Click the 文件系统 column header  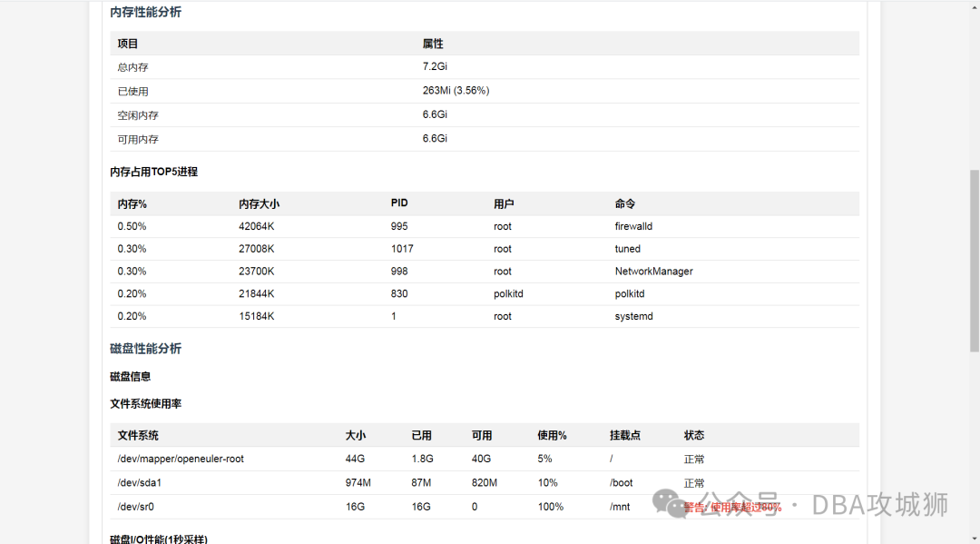pyautogui.click(x=138, y=435)
